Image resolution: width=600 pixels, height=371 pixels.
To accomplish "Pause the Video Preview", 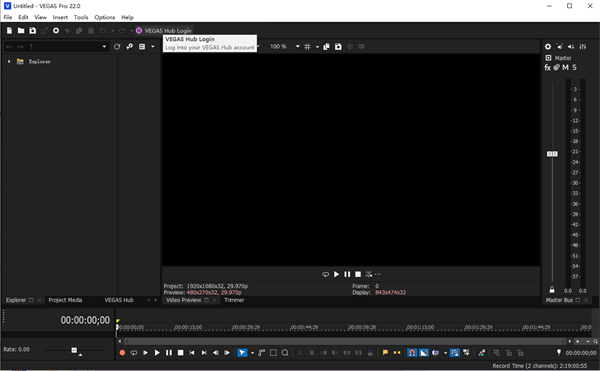I will point(347,274).
